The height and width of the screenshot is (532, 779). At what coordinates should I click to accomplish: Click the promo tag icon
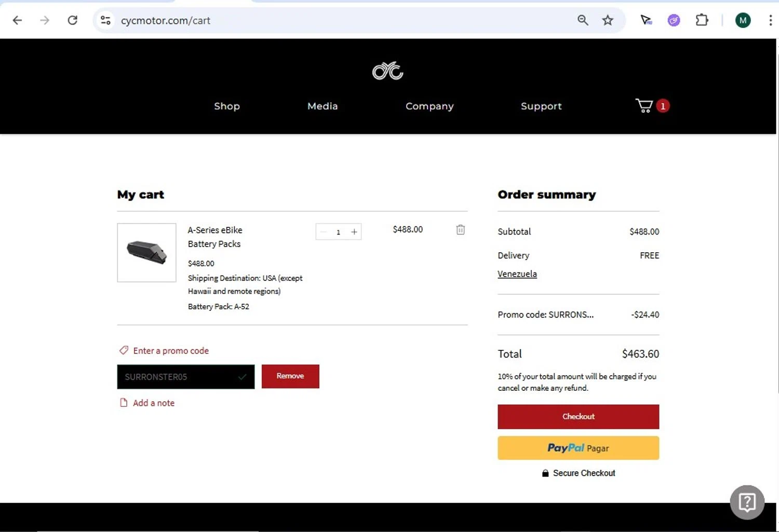pyautogui.click(x=124, y=350)
